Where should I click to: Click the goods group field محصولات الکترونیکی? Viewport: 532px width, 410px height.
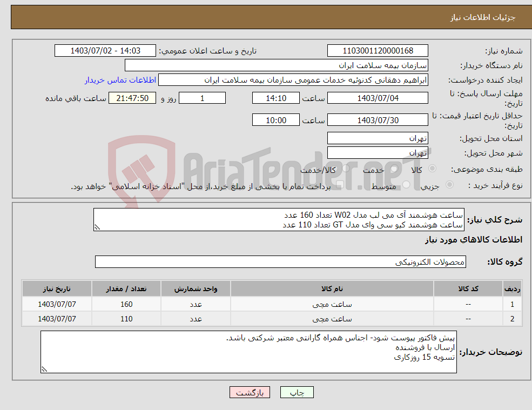281,261
